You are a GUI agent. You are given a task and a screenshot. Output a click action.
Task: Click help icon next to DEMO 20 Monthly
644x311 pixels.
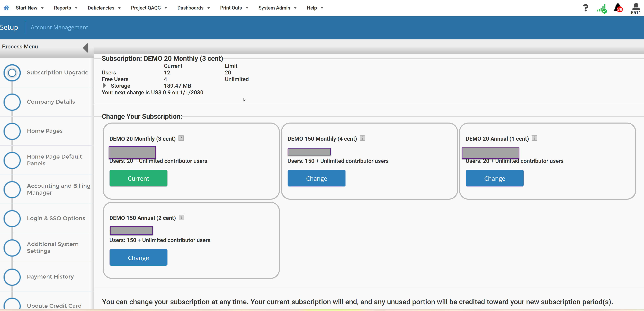point(181,138)
